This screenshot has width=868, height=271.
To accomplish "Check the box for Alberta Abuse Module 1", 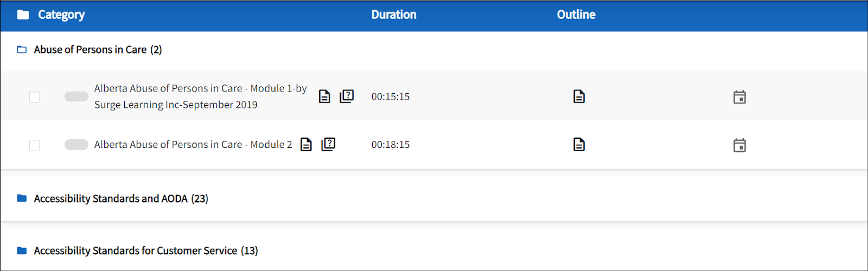I will click(x=35, y=97).
